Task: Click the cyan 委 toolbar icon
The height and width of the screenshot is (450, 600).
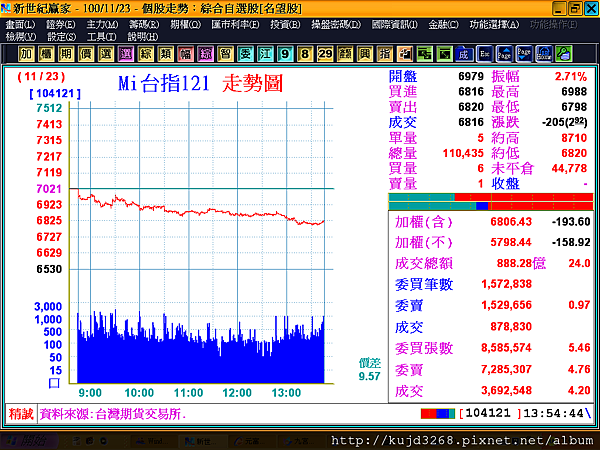Action: (245, 54)
